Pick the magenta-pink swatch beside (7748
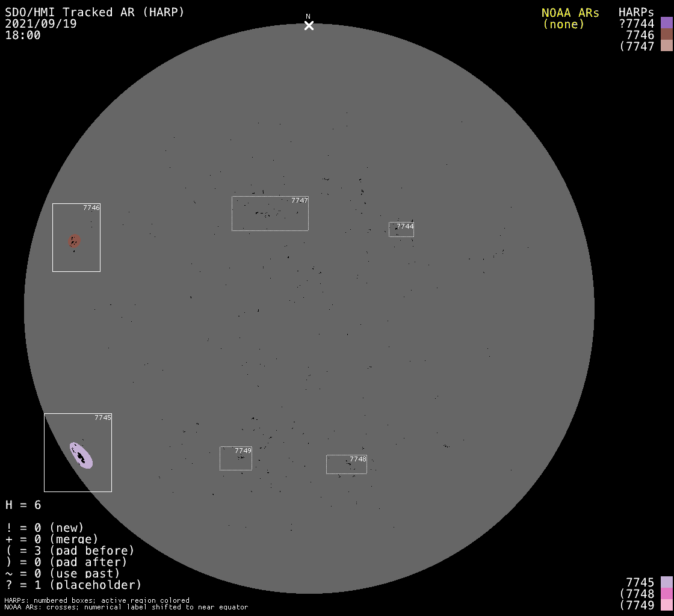Viewport: 674px width, 616px height. [666, 593]
